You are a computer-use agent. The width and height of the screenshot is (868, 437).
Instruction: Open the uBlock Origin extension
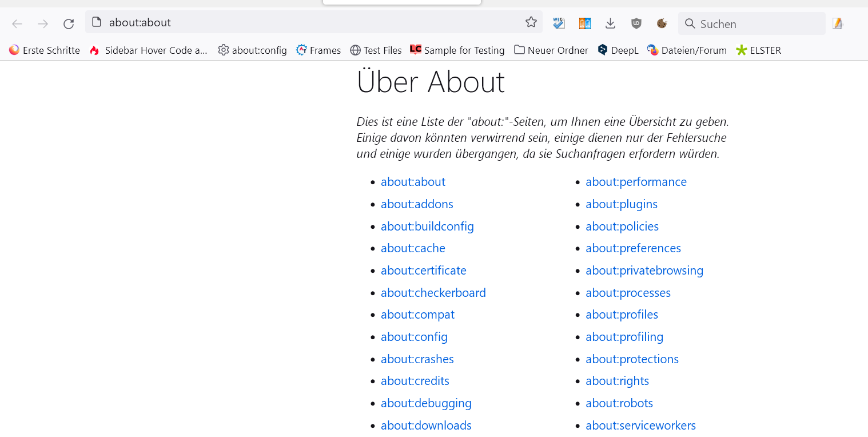(x=636, y=23)
